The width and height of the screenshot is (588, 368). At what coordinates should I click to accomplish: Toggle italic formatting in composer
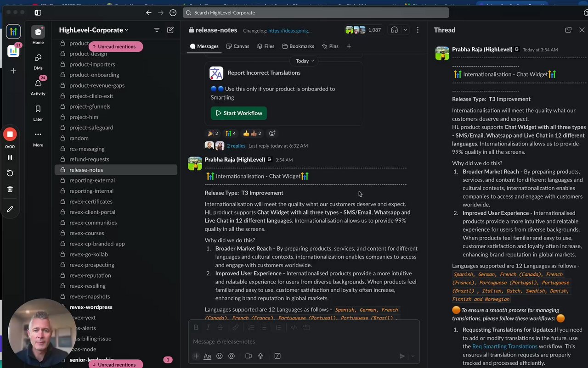[x=208, y=328]
